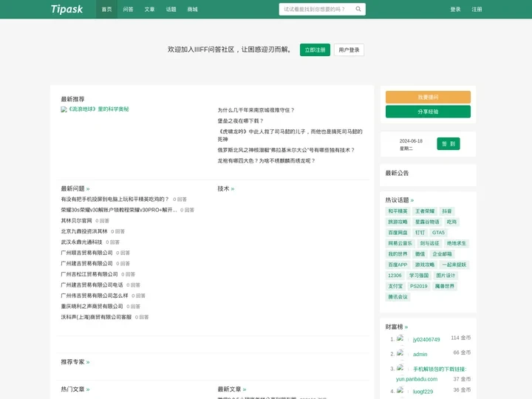Click 登录 in the top bar
The height and width of the screenshot is (399, 532).
click(455, 9)
